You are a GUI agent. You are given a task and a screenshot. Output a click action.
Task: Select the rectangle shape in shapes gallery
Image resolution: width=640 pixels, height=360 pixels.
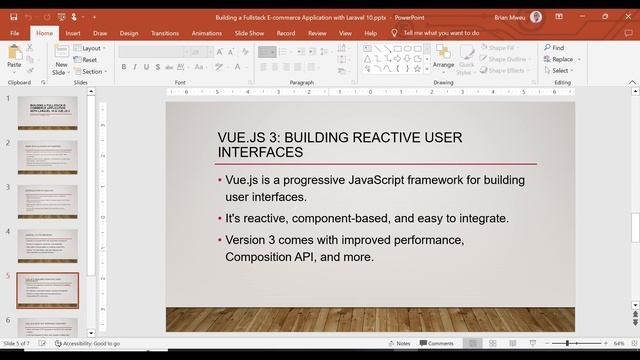(x=398, y=49)
